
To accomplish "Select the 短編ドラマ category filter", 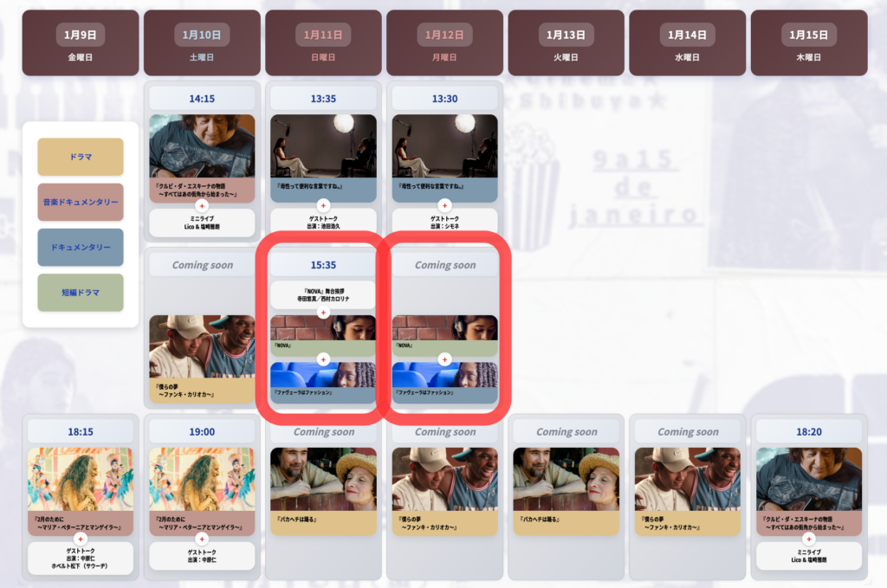I will click(x=81, y=293).
